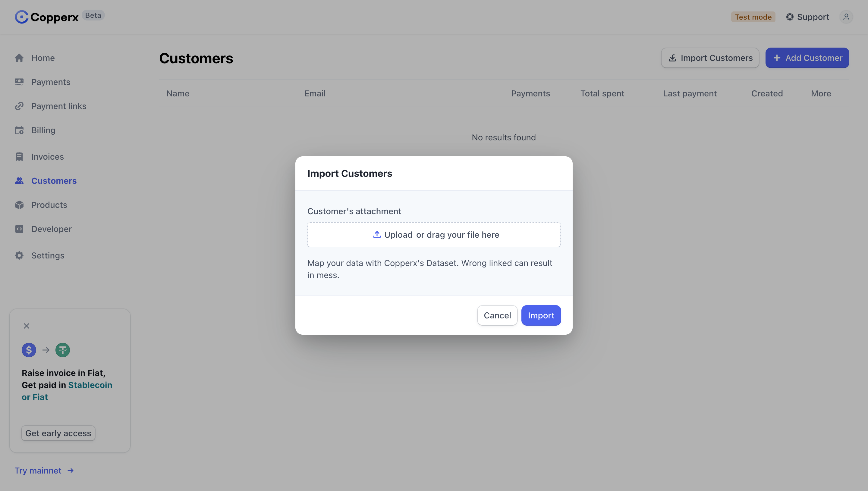Click Get early access button
This screenshot has height=491, width=868.
pyautogui.click(x=58, y=433)
